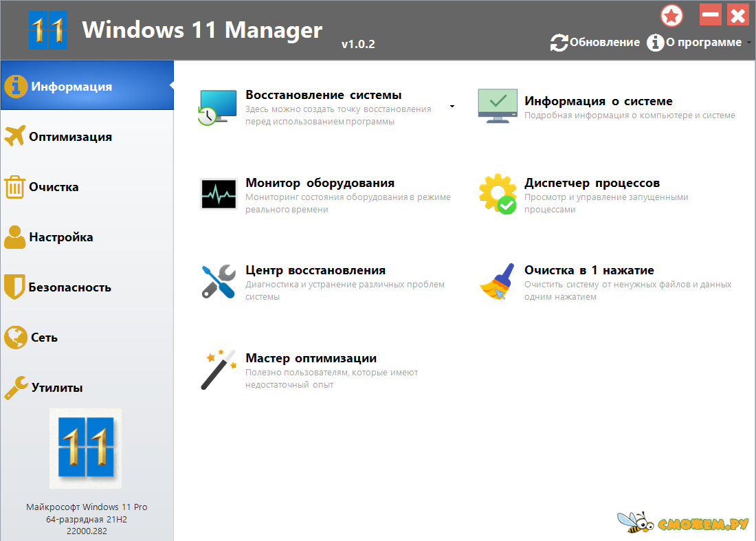Click the Hardware Monitor pulse icon
The image size is (756, 541).
[x=219, y=194]
